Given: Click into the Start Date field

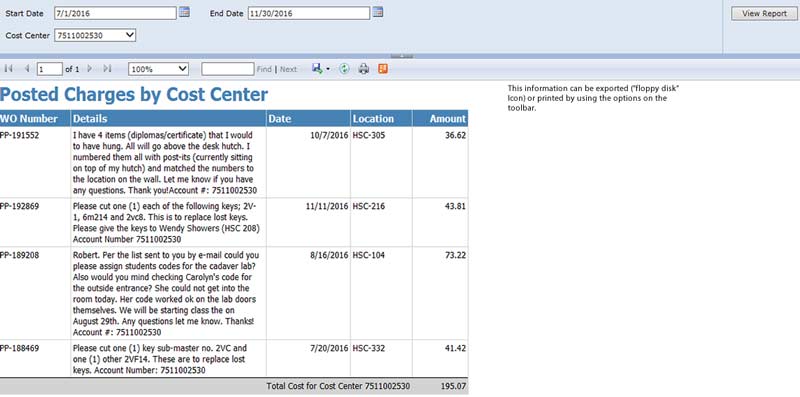Looking at the screenshot, I should point(115,13).
